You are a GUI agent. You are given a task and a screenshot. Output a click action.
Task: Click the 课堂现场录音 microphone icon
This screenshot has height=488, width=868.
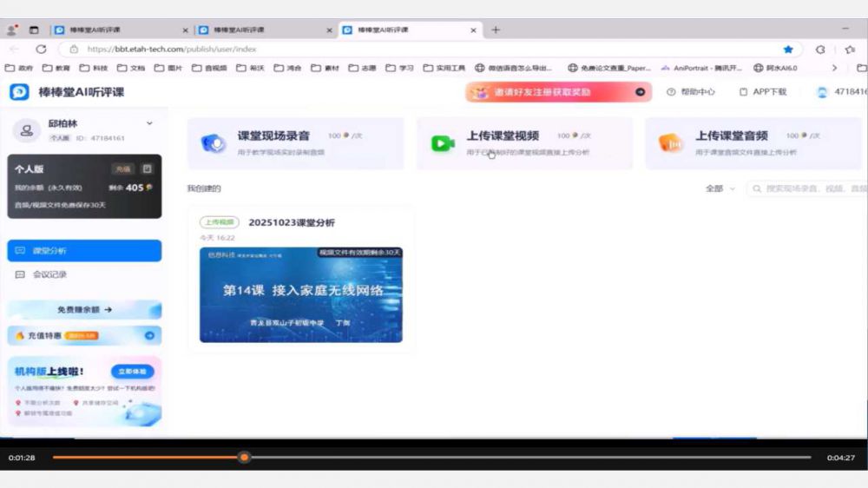[214, 143]
